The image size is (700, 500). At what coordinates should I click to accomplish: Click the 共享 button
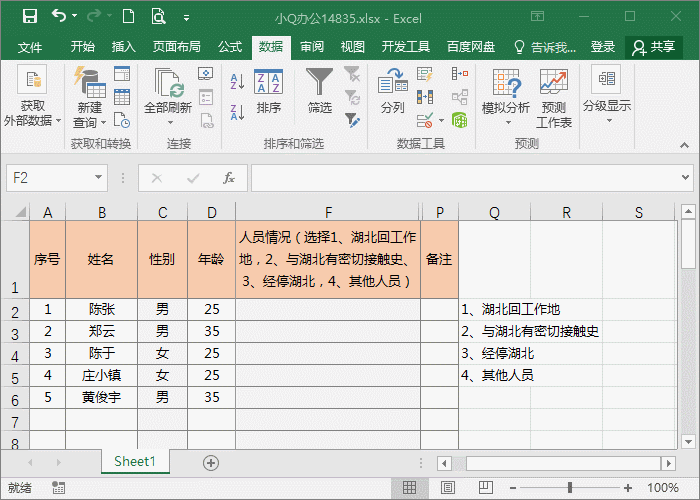654,47
